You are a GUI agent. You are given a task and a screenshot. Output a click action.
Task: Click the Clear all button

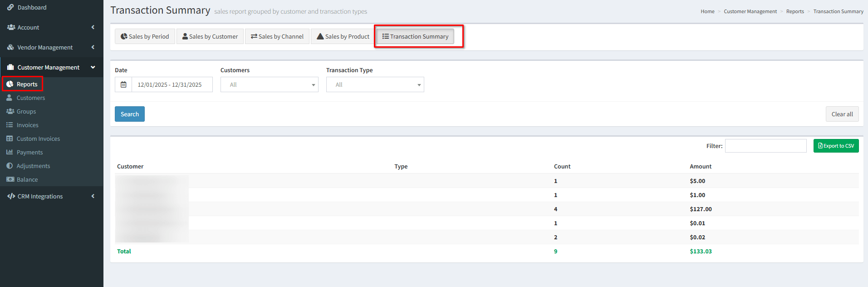842,114
